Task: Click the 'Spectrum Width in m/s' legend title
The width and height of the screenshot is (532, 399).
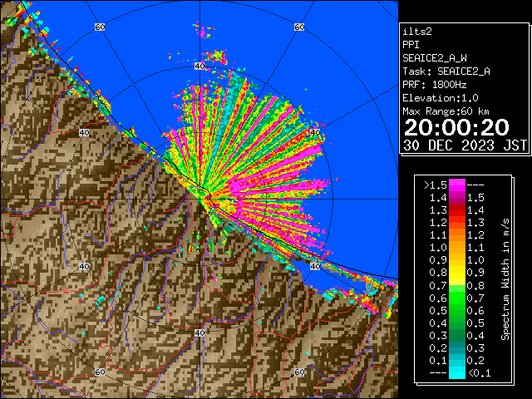Action: point(505,279)
